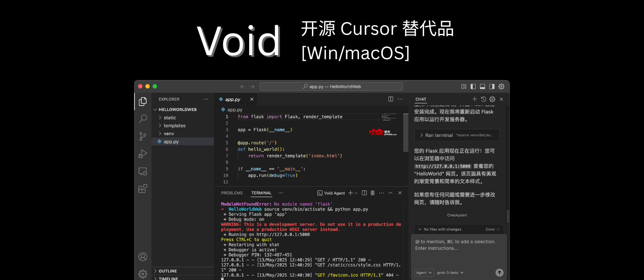The height and width of the screenshot is (280, 644).
Task: Click the kill terminal trash icon
Action: coord(372,193)
